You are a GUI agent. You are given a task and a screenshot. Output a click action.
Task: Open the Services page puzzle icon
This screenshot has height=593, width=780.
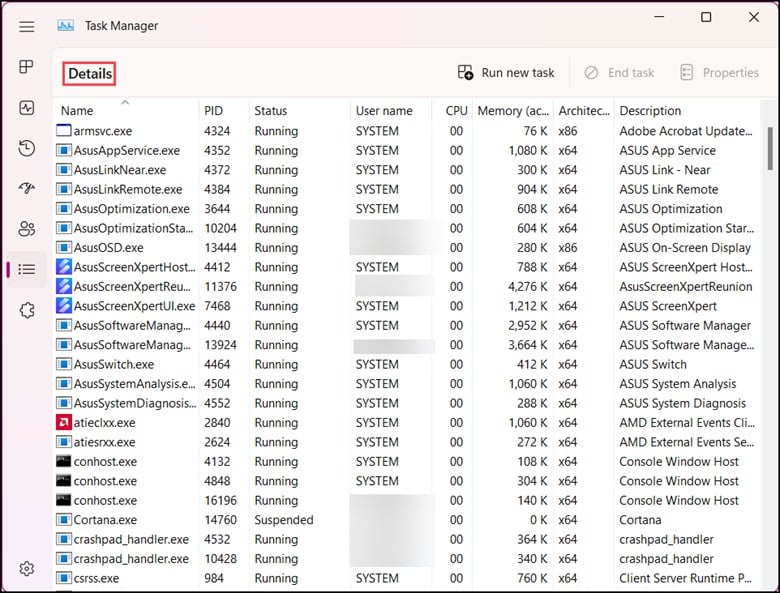[27, 310]
